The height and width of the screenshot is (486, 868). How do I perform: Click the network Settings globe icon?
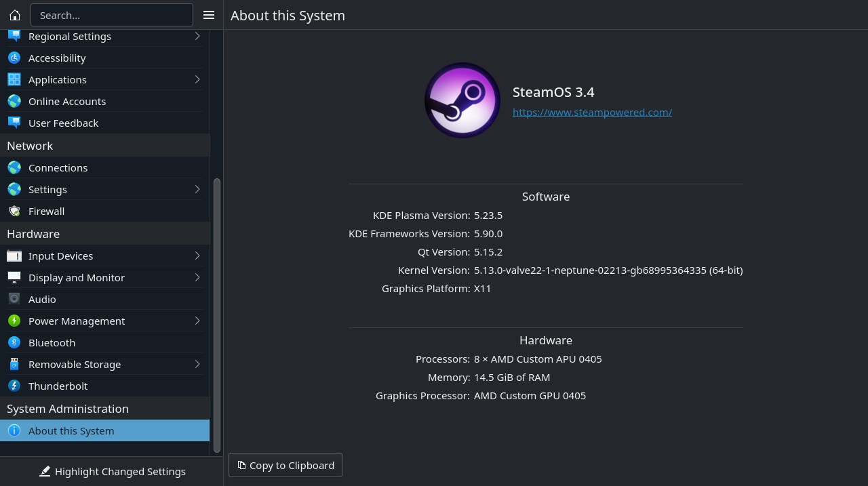click(14, 189)
